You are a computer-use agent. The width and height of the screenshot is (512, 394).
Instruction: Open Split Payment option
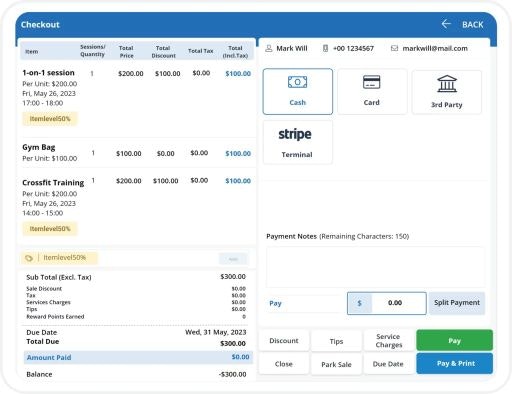tap(457, 303)
